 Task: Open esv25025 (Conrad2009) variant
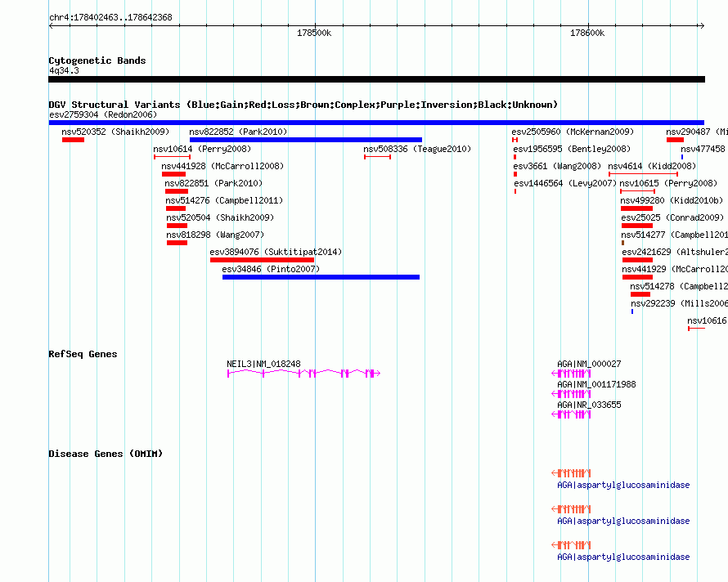tap(672, 217)
